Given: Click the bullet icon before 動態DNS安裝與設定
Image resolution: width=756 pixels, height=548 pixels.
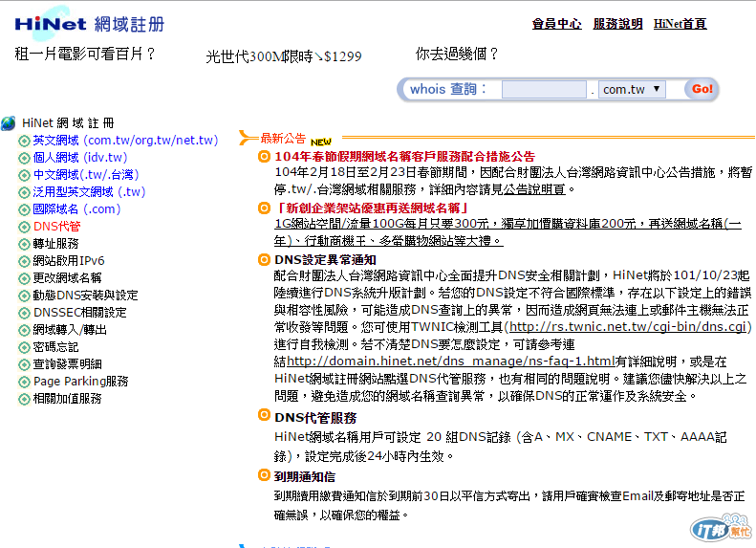Looking at the screenshot, I should (24, 296).
